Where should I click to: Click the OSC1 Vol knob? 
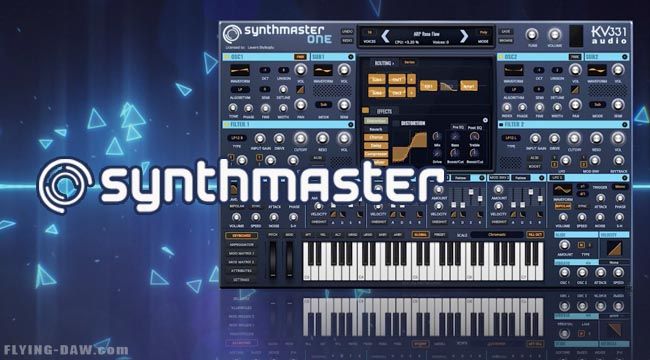pyautogui.click(x=301, y=70)
